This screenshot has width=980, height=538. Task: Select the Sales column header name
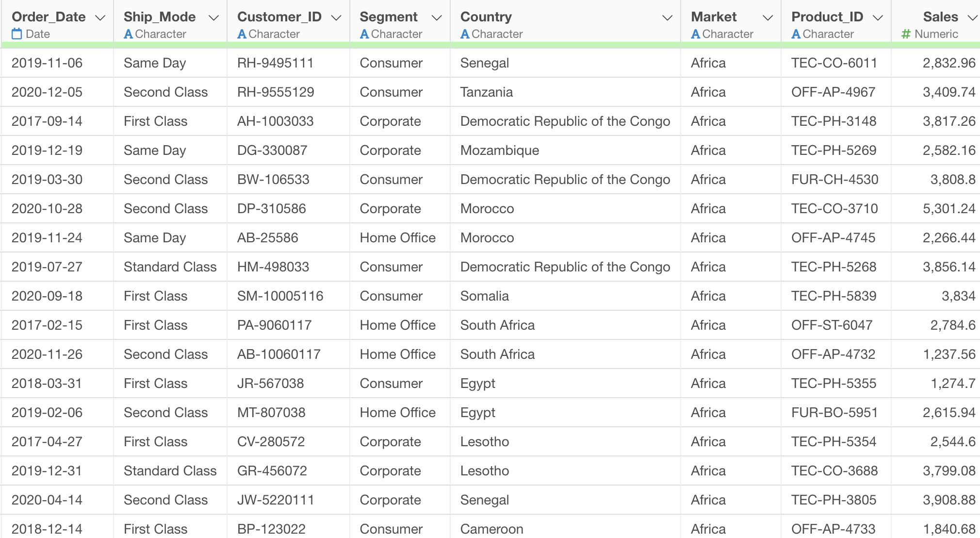pyautogui.click(x=940, y=17)
